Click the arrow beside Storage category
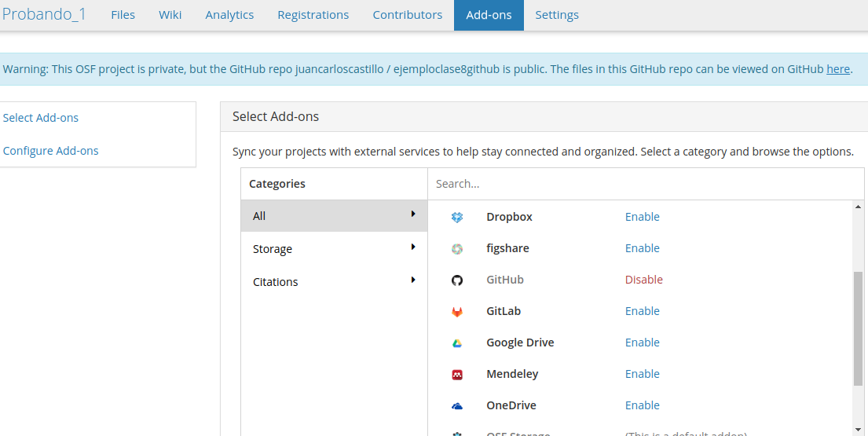The height and width of the screenshot is (436, 868). point(413,247)
